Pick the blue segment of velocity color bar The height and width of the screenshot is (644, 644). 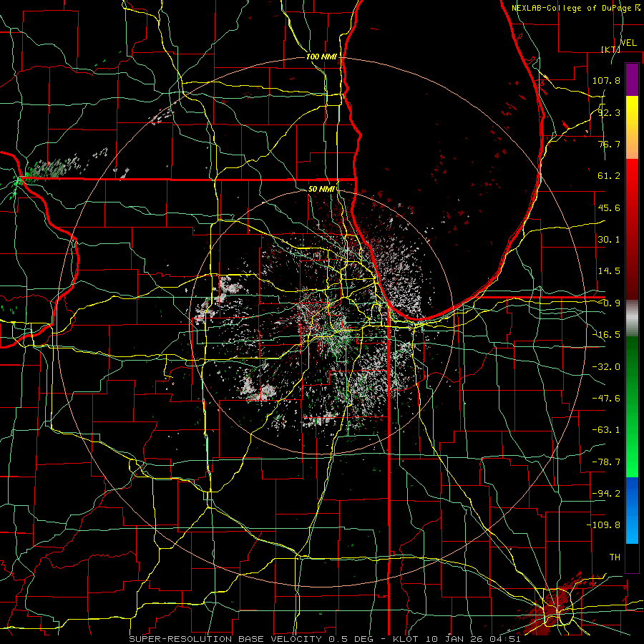pos(632,510)
